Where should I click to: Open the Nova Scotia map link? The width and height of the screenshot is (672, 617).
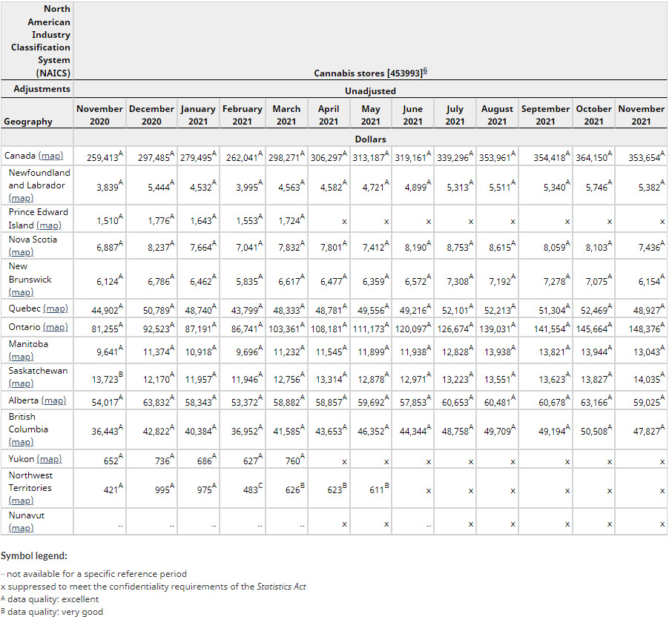(x=21, y=252)
